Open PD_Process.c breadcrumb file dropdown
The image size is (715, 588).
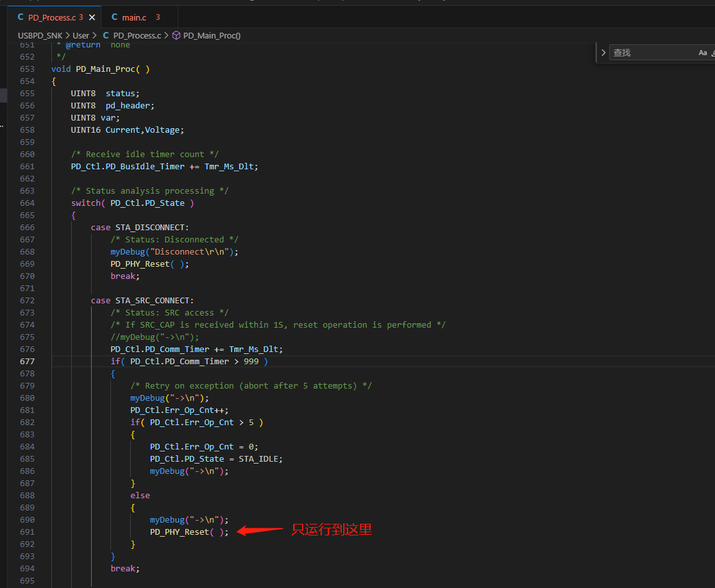[x=137, y=35]
